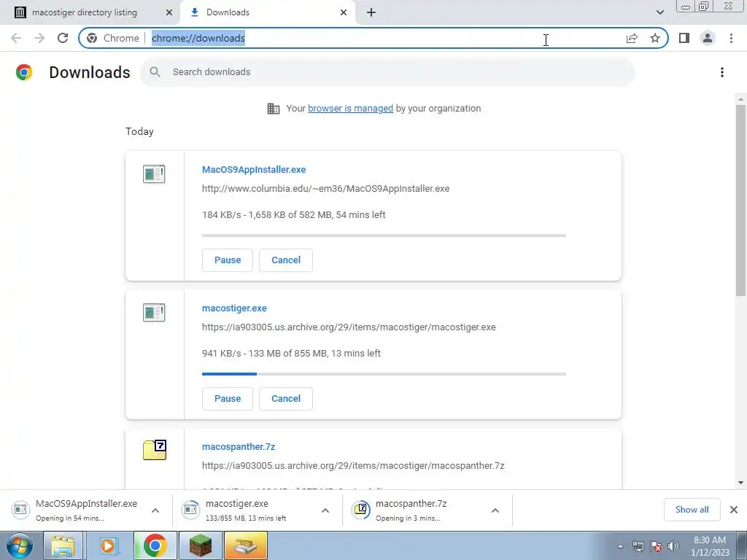The width and height of the screenshot is (747, 560).
Task: Close the bottom downloads shelf
Action: 734,510
